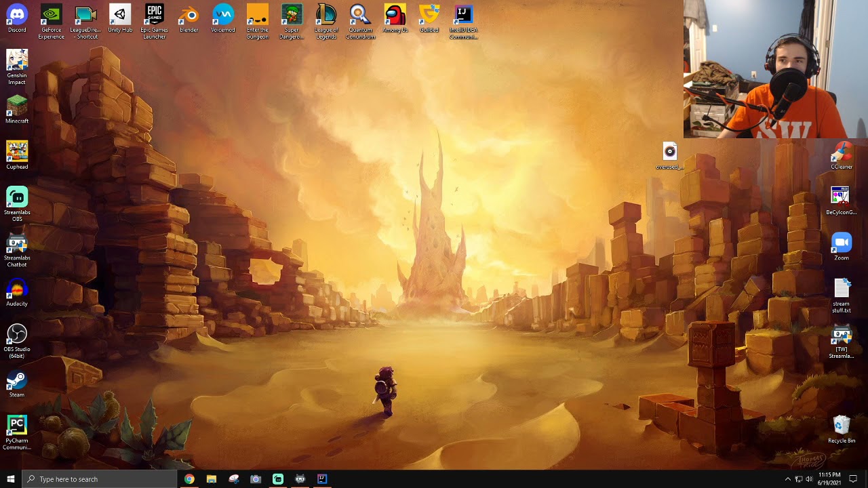Select the Guilded desktop icon
Image resolution: width=868 pixels, height=488 pixels.
[429, 19]
